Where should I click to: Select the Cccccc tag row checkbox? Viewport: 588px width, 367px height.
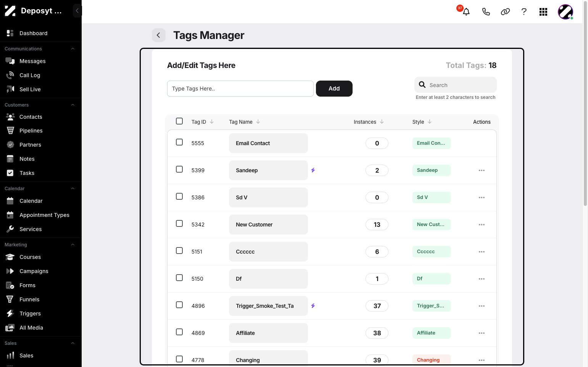179,251
